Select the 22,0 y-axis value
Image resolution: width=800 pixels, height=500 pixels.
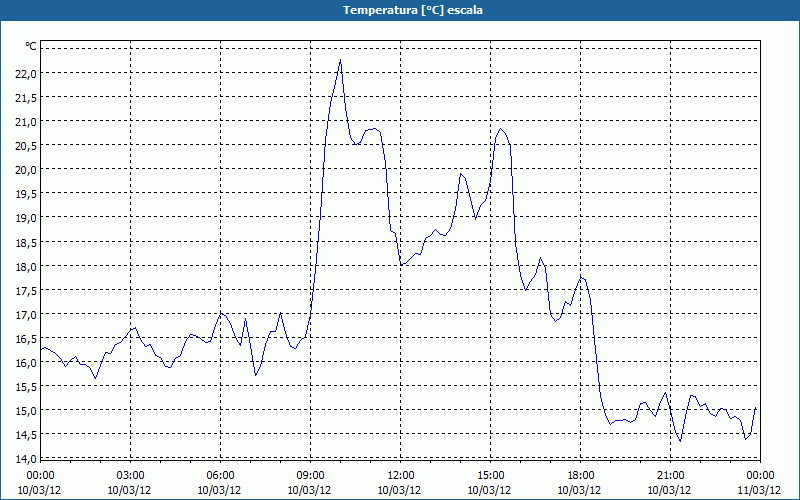26,73
